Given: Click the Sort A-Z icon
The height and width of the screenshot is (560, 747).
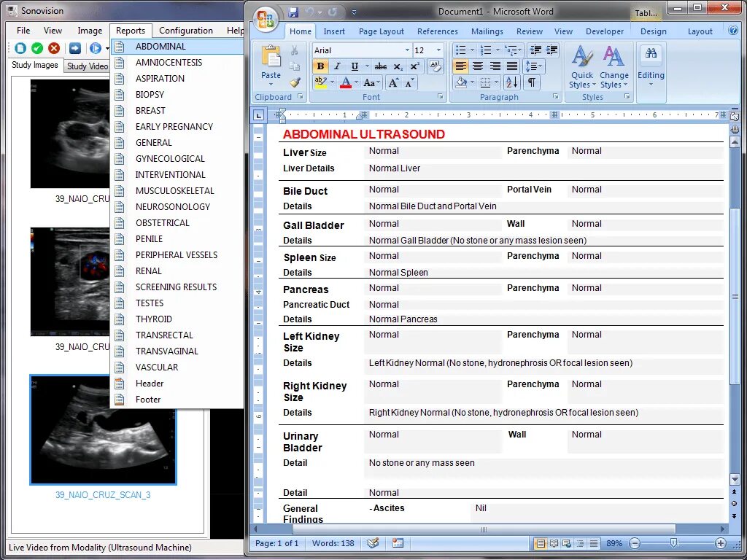Looking at the screenshot, I should pos(511,82).
